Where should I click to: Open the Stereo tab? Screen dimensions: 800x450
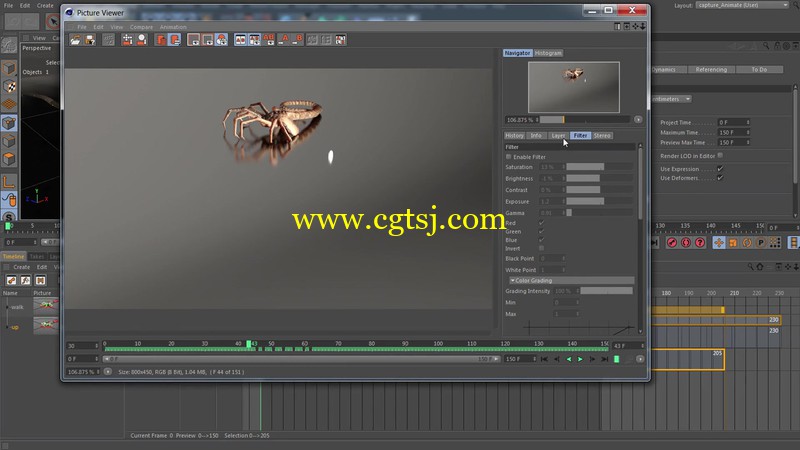(602, 136)
